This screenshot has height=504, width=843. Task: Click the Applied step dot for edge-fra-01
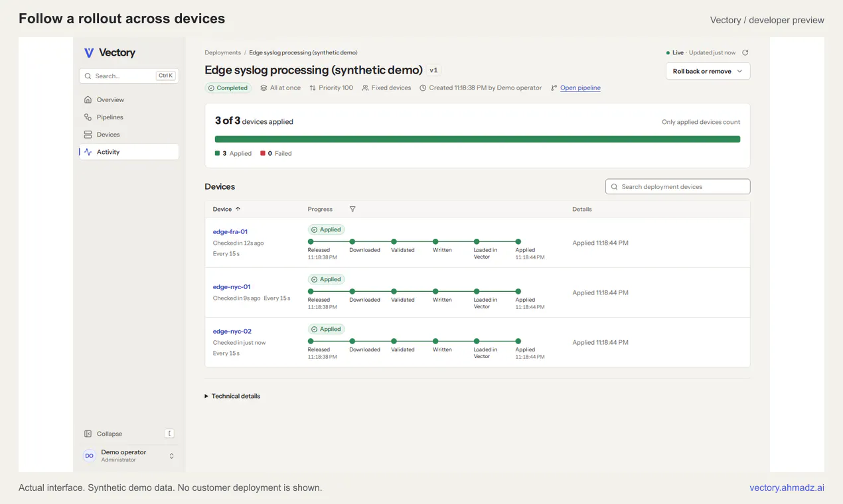coord(518,241)
